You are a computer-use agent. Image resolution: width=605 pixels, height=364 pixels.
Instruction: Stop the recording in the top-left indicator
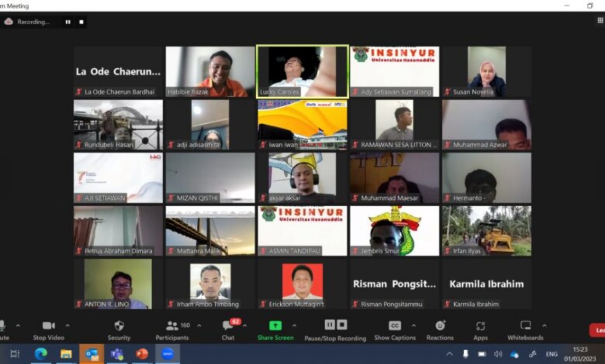click(x=81, y=22)
